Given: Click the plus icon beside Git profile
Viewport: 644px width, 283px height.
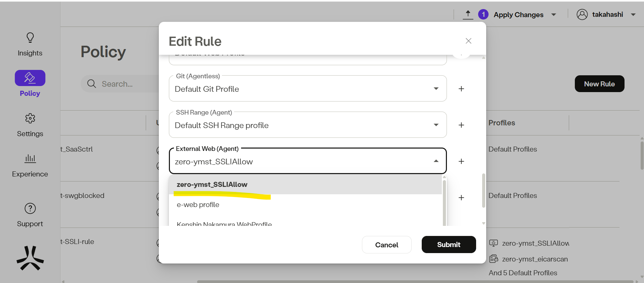Looking at the screenshot, I should tap(461, 89).
